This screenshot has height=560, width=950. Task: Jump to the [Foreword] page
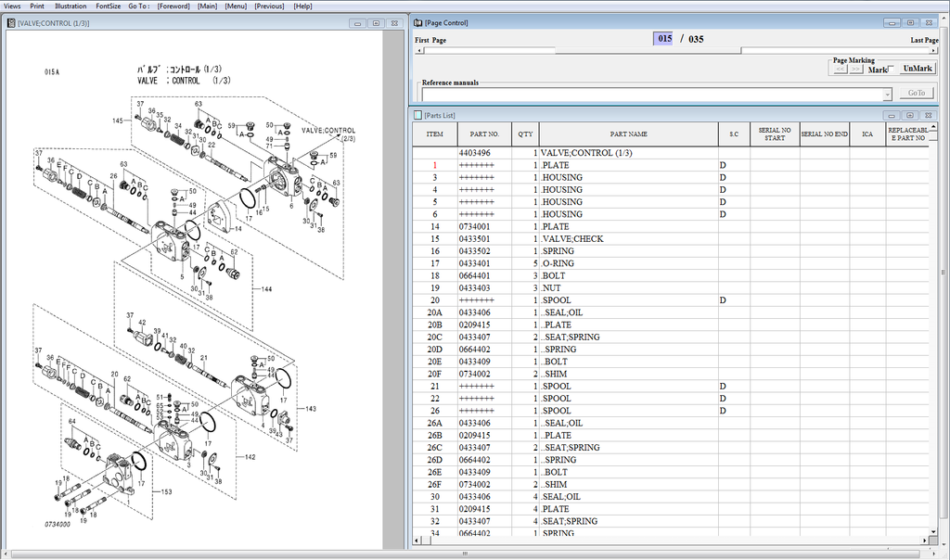tap(173, 6)
